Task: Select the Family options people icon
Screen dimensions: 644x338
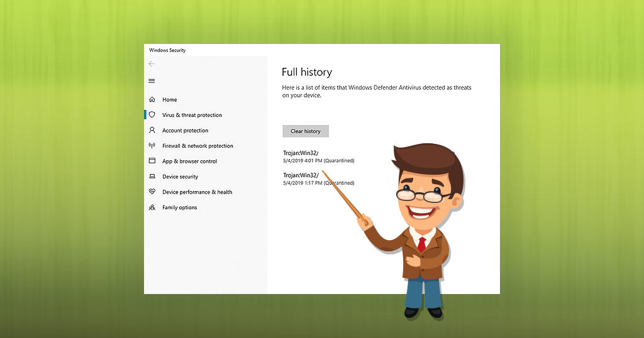Action: click(152, 207)
